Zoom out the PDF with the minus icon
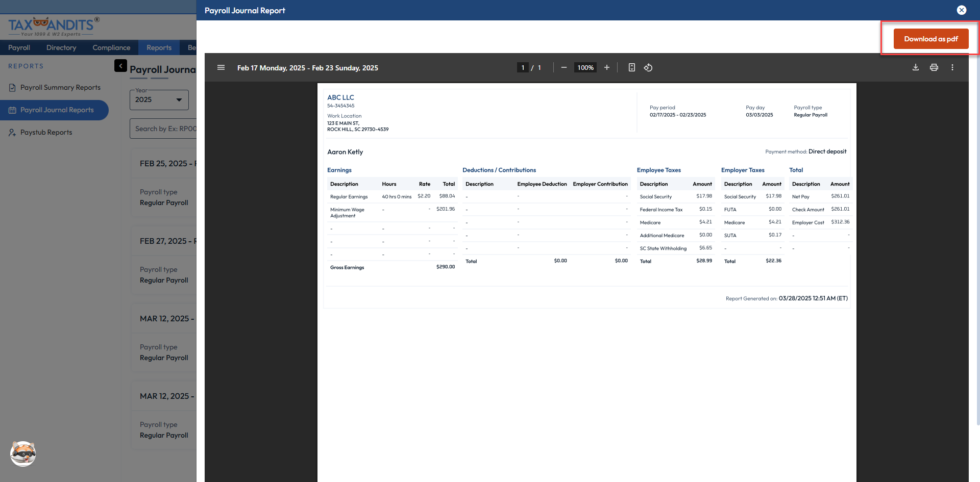980x482 pixels. tap(564, 67)
